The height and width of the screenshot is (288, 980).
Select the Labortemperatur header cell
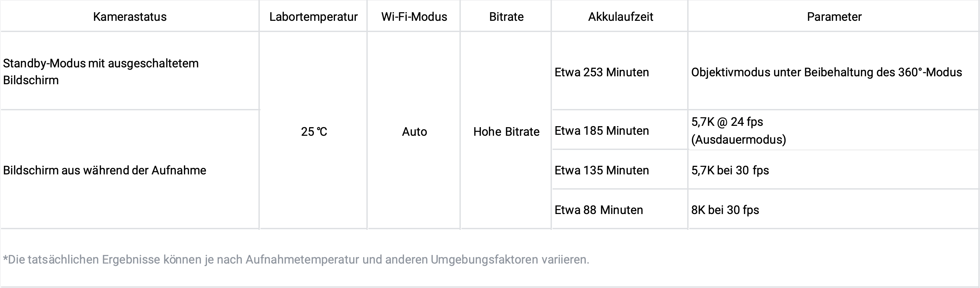(x=313, y=17)
